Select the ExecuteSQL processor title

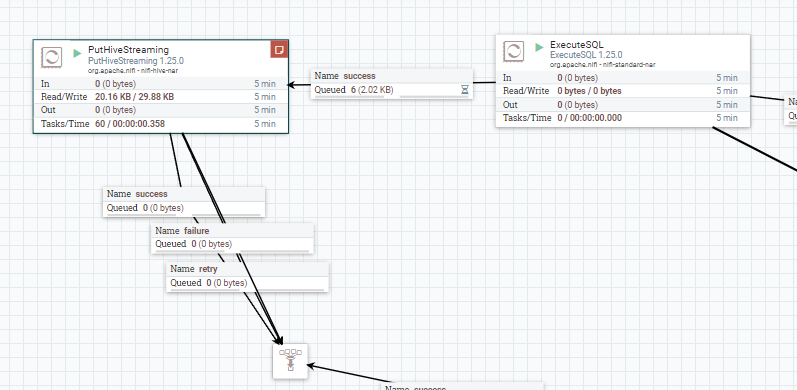576,45
